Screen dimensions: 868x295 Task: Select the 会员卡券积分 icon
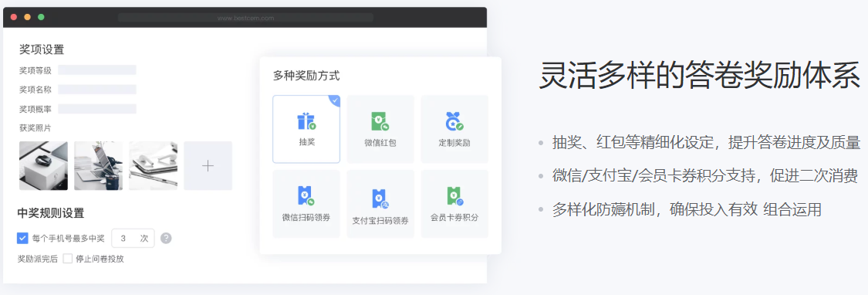pos(454,195)
